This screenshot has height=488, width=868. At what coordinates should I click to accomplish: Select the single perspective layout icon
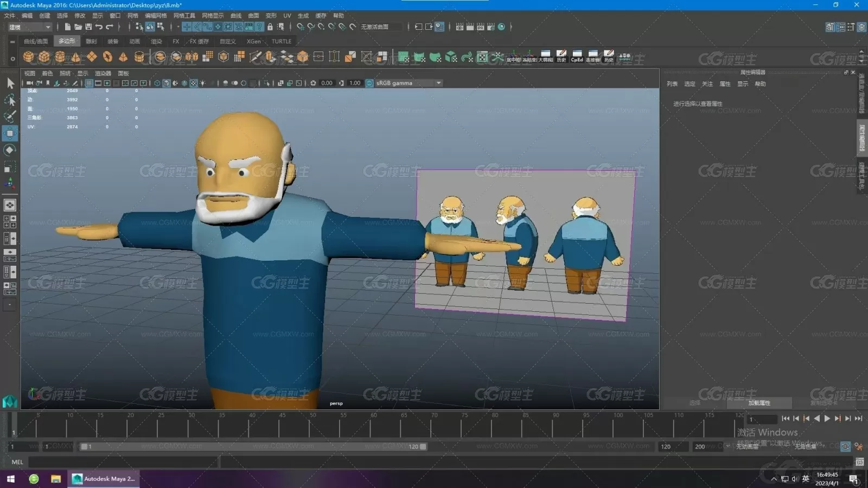[x=10, y=205]
